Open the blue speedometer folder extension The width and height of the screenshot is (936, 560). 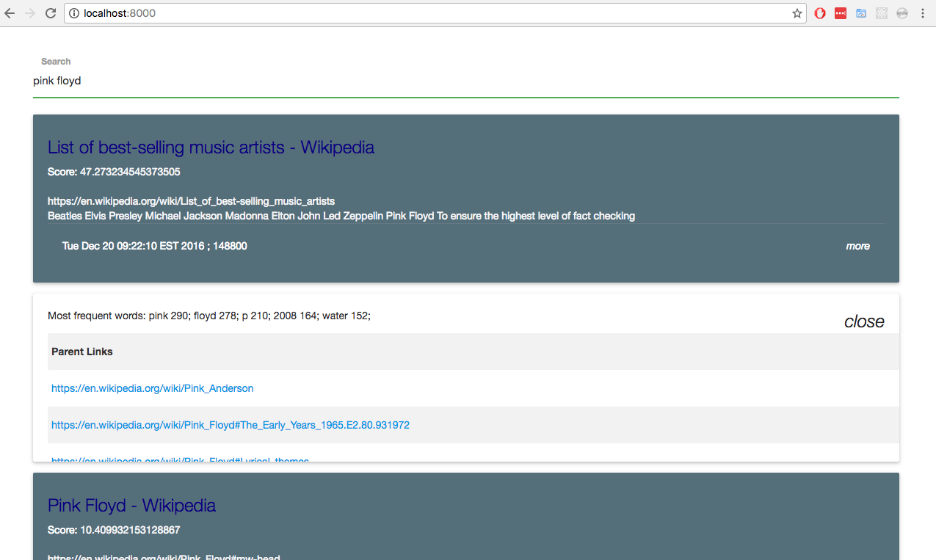click(x=861, y=13)
